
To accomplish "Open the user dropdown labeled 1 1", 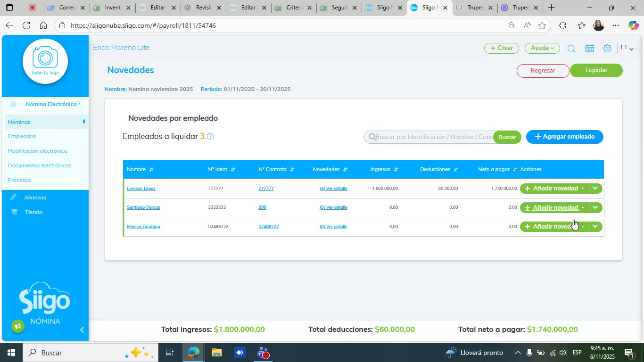I will point(627,48).
